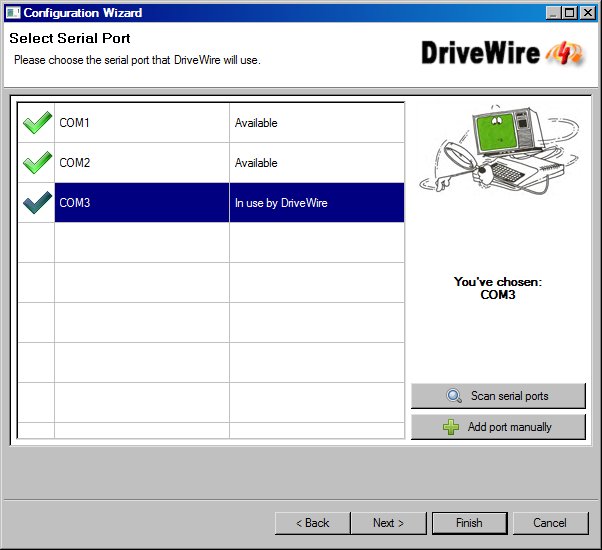Click the 'Select Serial Port' heading
The height and width of the screenshot is (550, 602).
click(70, 38)
